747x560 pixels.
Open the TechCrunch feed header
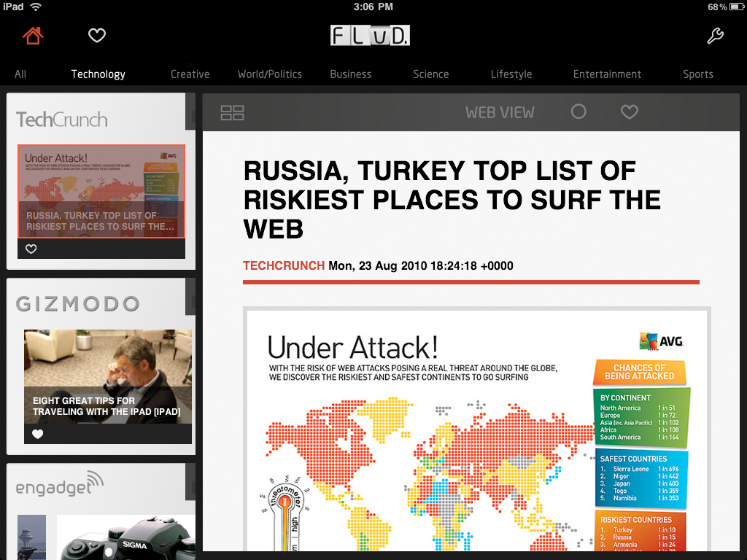point(62,120)
